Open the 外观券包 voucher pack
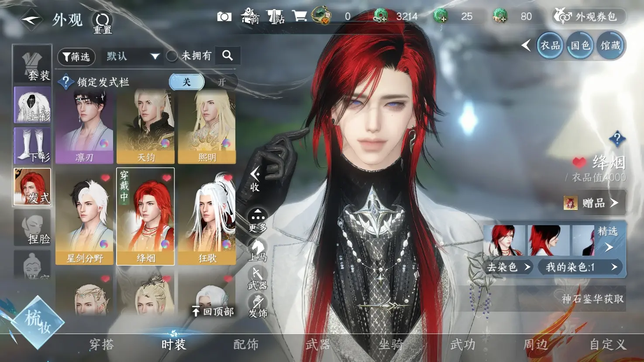This screenshot has width=644, height=362. click(x=589, y=17)
